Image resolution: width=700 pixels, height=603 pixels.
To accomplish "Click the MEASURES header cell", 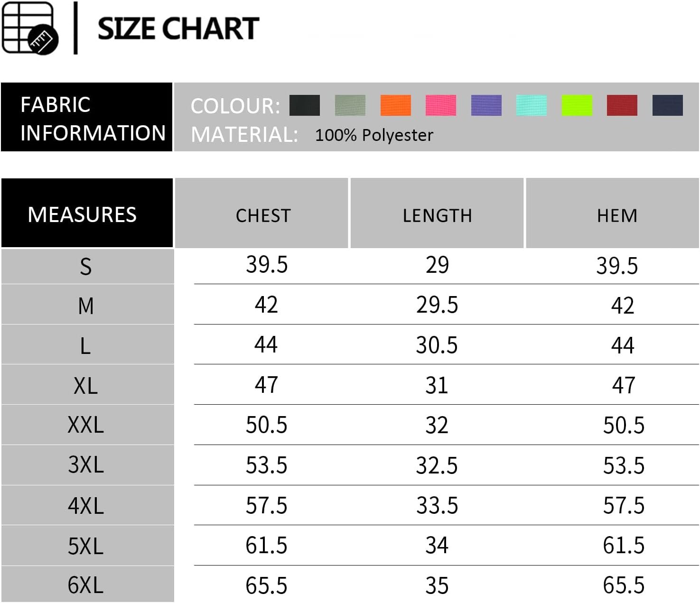I will click(x=83, y=214).
